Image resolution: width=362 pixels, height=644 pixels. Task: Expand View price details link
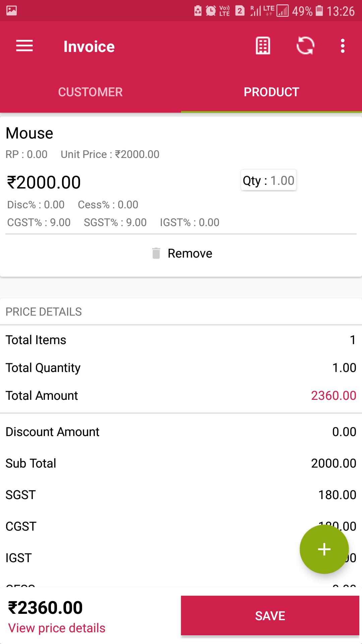pyautogui.click(x=57, y=628)
